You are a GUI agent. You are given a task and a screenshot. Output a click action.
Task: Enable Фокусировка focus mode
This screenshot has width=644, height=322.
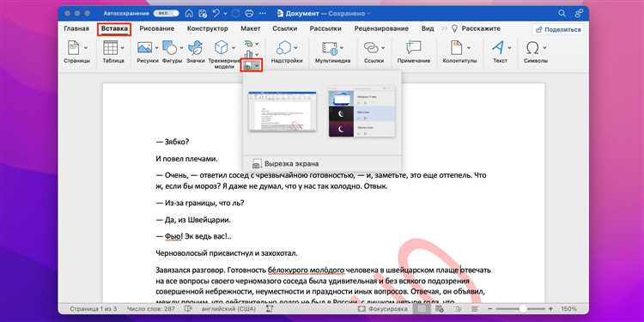pos(383,309)
